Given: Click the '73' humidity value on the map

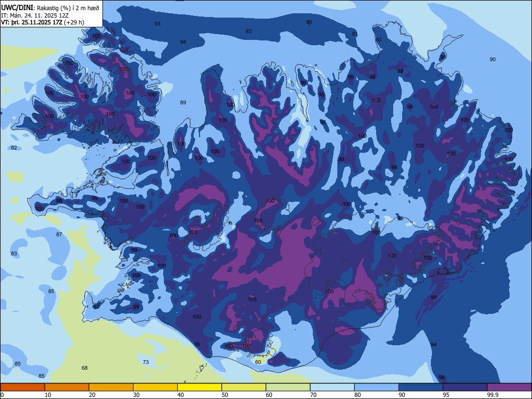Looking at the screenshot, I should 146,362.
